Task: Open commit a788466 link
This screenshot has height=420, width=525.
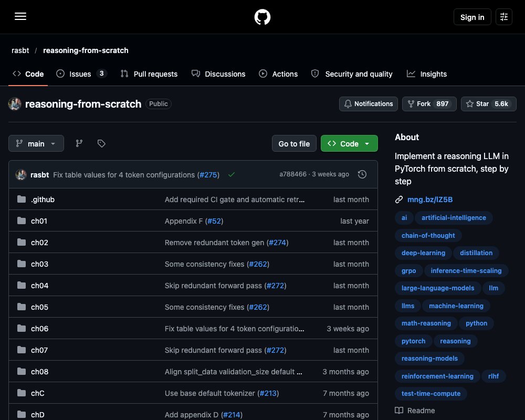Action: point(293,174)
